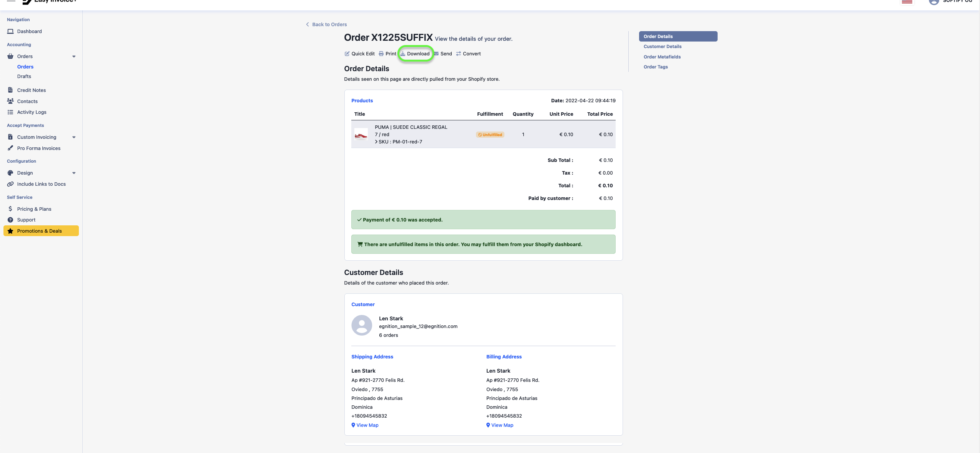This screenshot has width=980, height=453.
Task: Open Promotions & Deals
Action: pyautogui.click(x=40, y=231)
